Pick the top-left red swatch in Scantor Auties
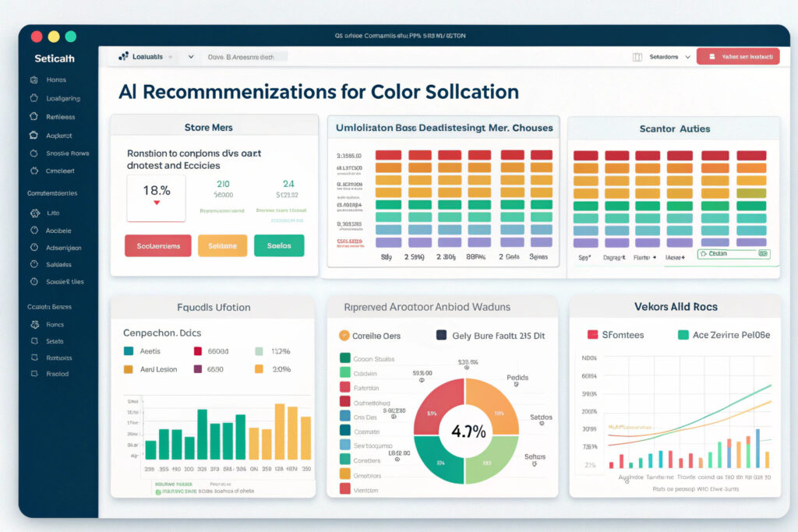 pyautogui.click(x=585, y=156)
